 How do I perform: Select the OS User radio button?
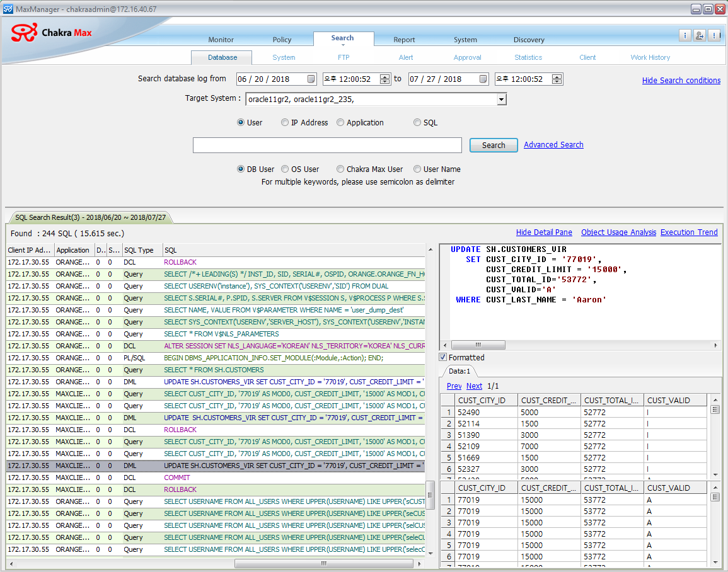[285, 169]
